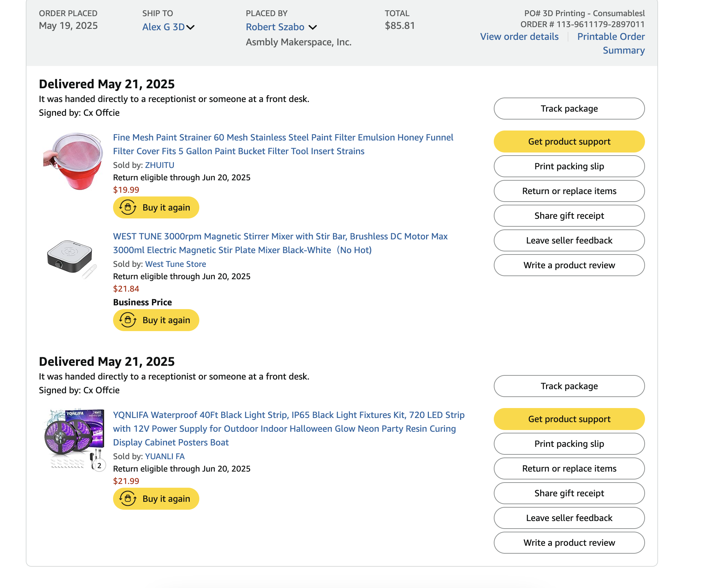Open the WEST TUNE Magnetic Stirrer title link
The height and width of the screenshot is (588, 712).
pyautogui.click(x=280, y=243)
